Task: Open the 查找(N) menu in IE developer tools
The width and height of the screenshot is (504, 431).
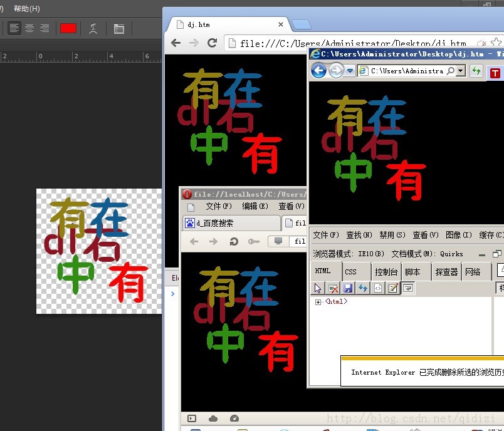Action: [359, 235]
